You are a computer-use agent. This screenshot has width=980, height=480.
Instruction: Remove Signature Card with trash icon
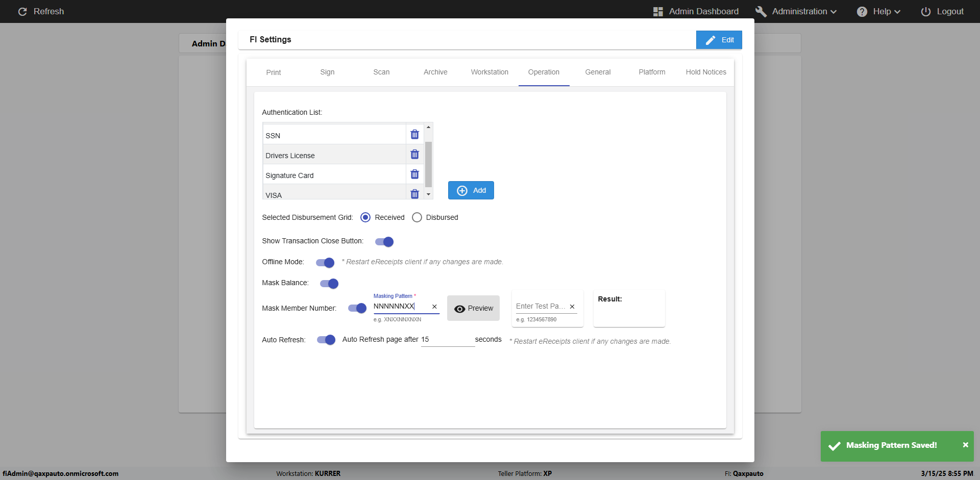pos(414,174)
